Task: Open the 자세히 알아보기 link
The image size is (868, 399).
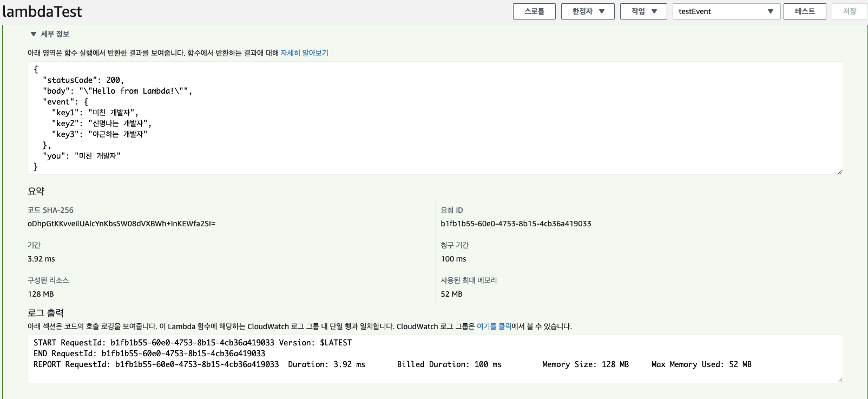Action: tap(304, 53)
